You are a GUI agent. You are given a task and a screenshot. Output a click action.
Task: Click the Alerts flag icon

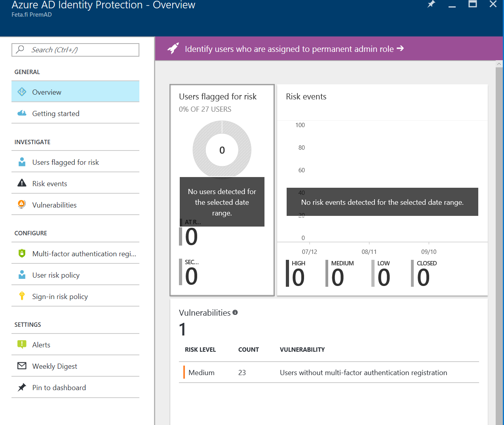coord(22,345)
